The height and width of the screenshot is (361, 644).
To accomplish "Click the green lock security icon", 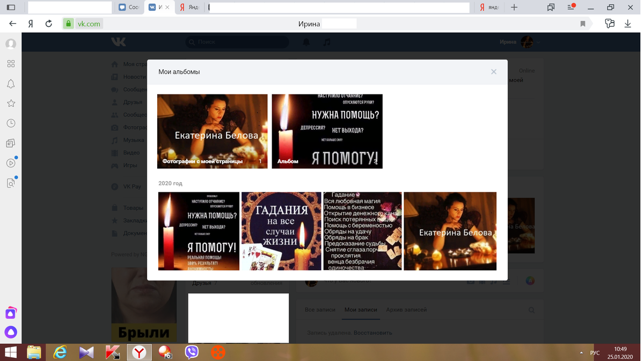I will [x=68, y=24].
